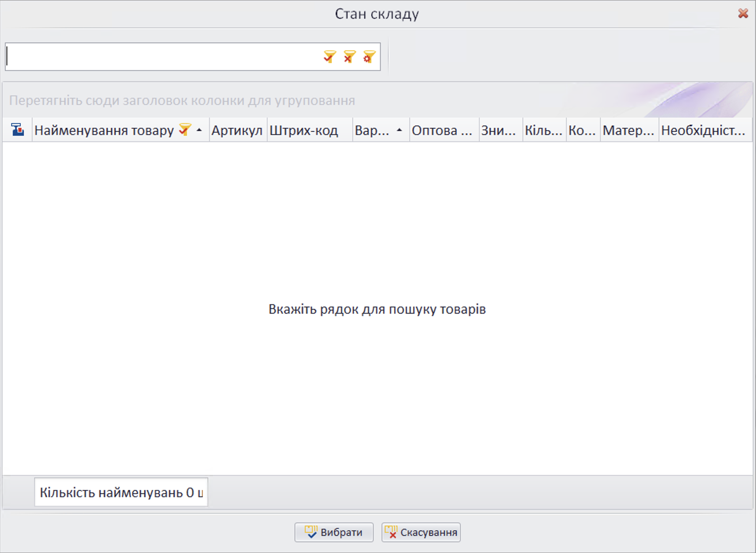Click the Зни... column header
Screen dimensions: 756x553
(499, 130)
